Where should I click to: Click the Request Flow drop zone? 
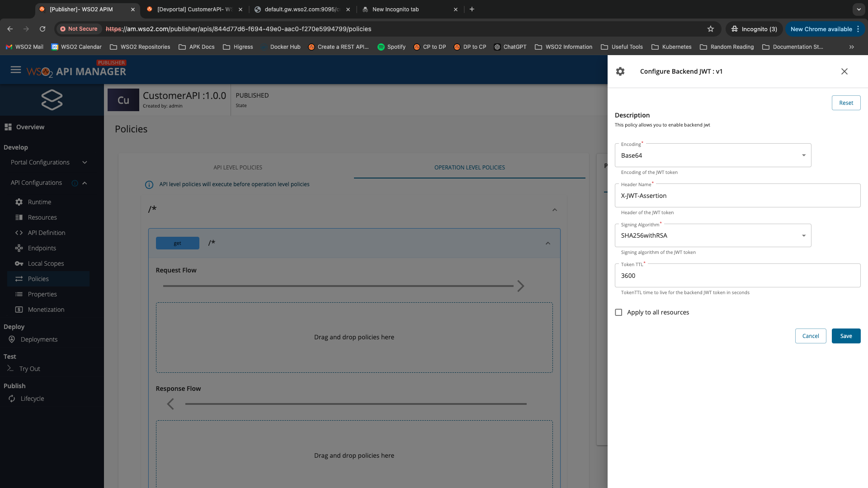354,338
